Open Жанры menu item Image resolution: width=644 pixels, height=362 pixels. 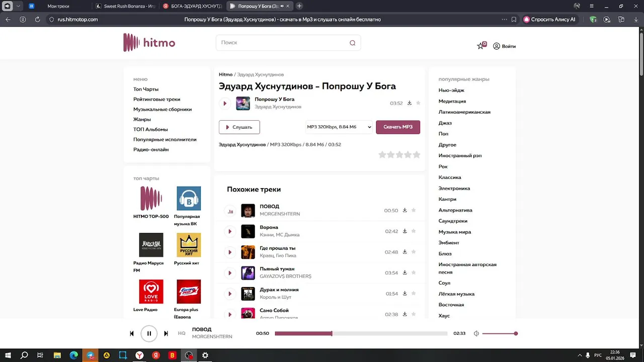coord(142,119)
